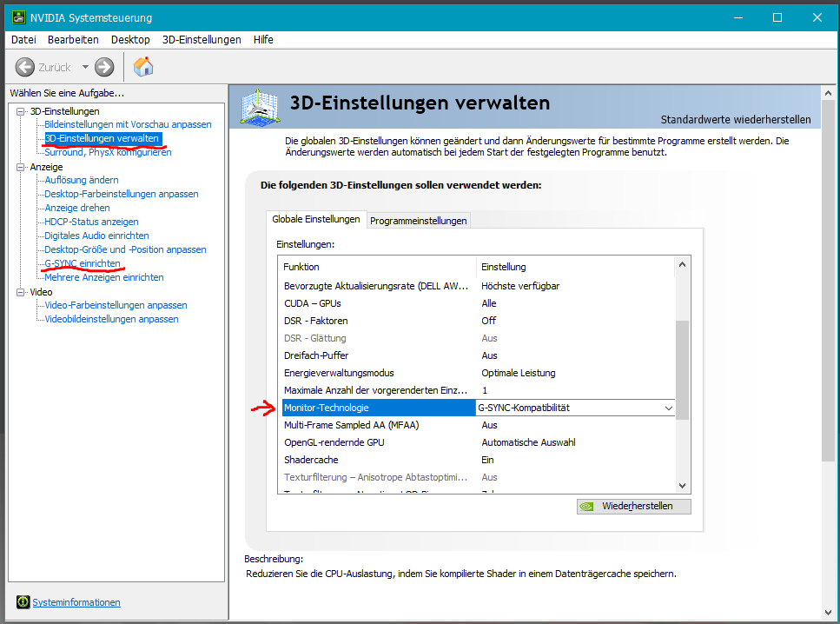
Task: Open the Systeminformationen link
Action: [x=76, y=602]
